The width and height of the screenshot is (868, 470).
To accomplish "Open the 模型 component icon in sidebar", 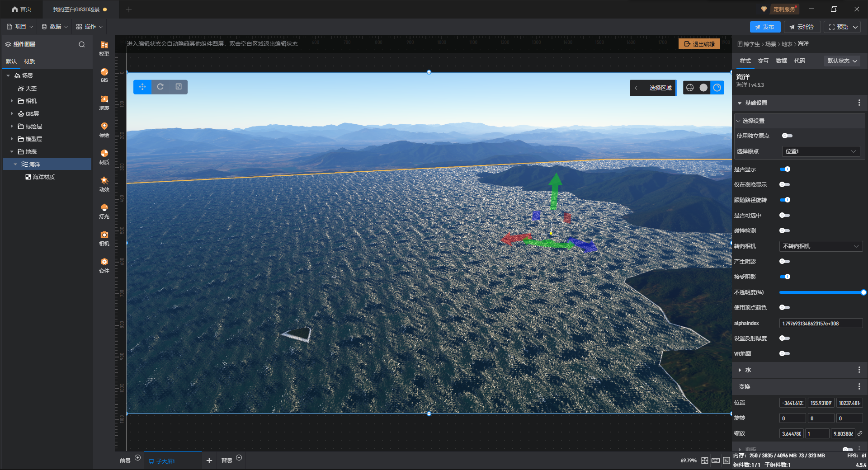I will (x=104, y=48).
